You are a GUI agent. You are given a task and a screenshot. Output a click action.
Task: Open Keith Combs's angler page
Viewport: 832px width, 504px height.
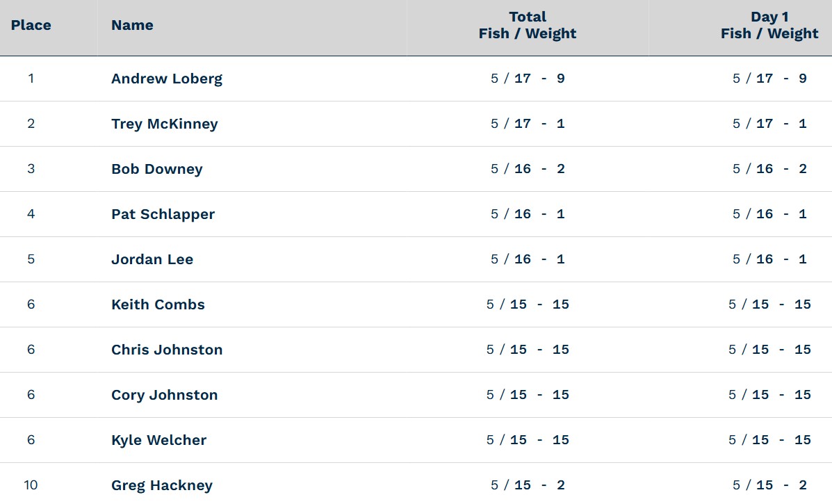158,304
